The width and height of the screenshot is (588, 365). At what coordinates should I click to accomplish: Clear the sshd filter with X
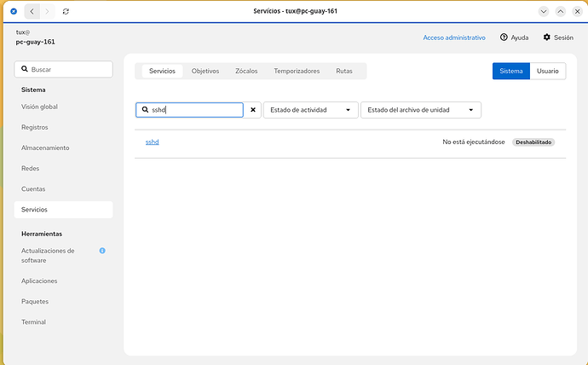[253, 110]
